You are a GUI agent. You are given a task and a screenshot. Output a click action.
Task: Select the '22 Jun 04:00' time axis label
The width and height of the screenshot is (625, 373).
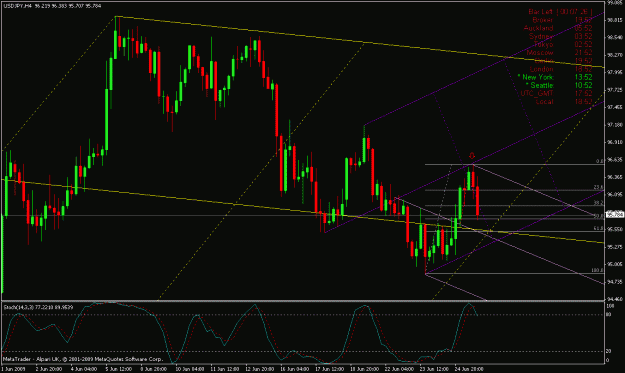click(400, 369)
